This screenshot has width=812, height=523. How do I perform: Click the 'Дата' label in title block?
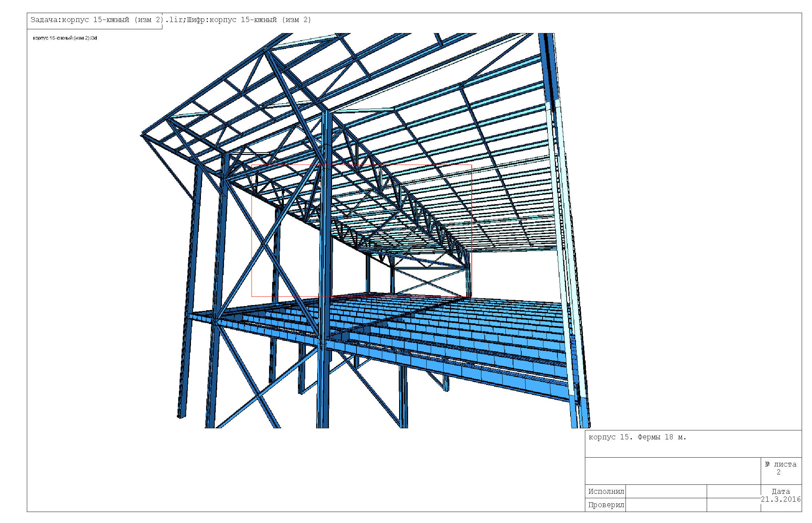tap(781, 492)
